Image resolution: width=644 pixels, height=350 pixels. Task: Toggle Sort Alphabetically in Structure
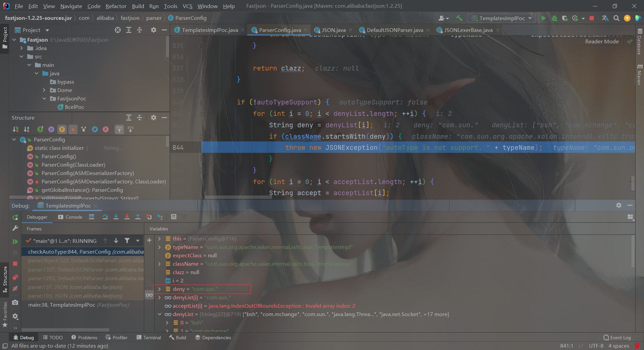[x=26, y=129]
